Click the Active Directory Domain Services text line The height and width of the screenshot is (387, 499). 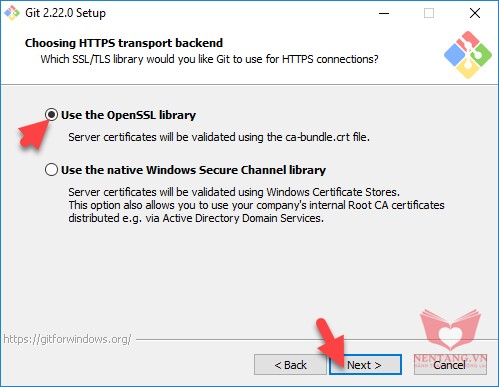[196, 218]
